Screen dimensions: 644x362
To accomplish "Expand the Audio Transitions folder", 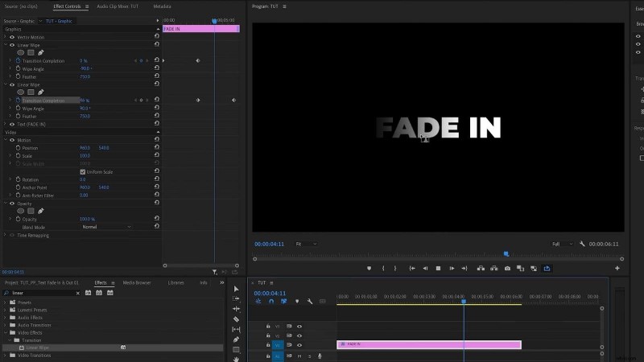I will pyautogui.click(x=6, y=325).
